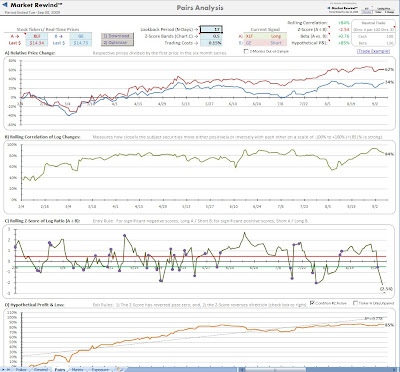The image size is (400, 372).
Task: Click the Z-Score -2.54 value
Action: coord(343,30)
